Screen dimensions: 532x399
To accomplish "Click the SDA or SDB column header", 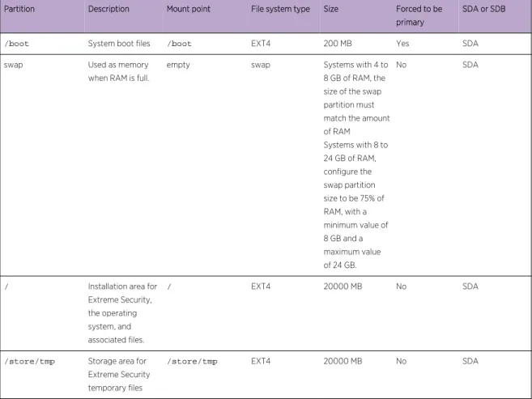I will click(x=484, y=9).
